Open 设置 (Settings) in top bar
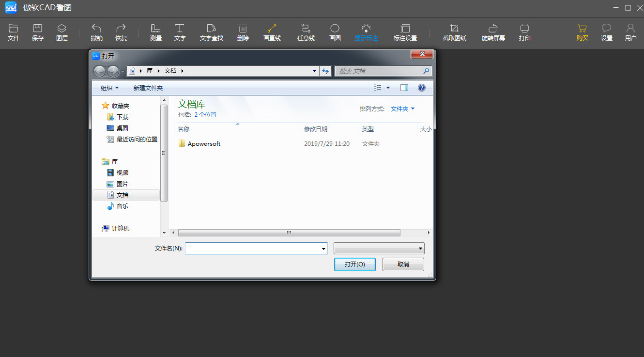Viewport: 644px width, 357px height. [x=607, y=32]
